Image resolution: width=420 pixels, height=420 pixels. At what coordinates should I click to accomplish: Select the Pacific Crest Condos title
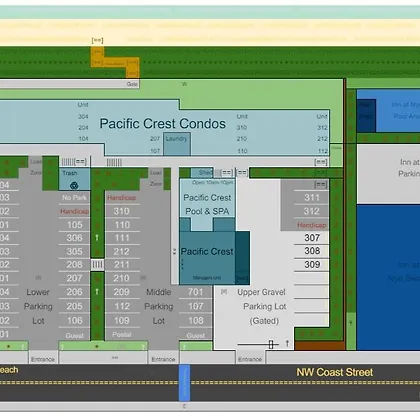tap(163, 124)
